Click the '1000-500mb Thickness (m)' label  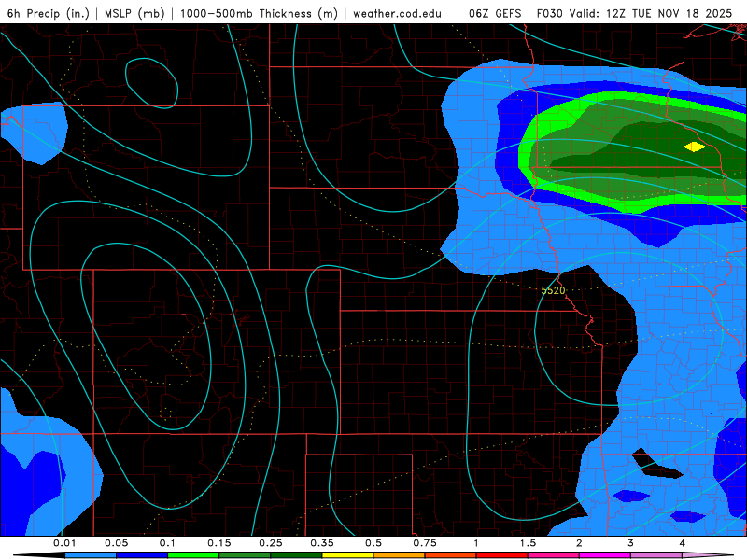(x=260, y=13)
